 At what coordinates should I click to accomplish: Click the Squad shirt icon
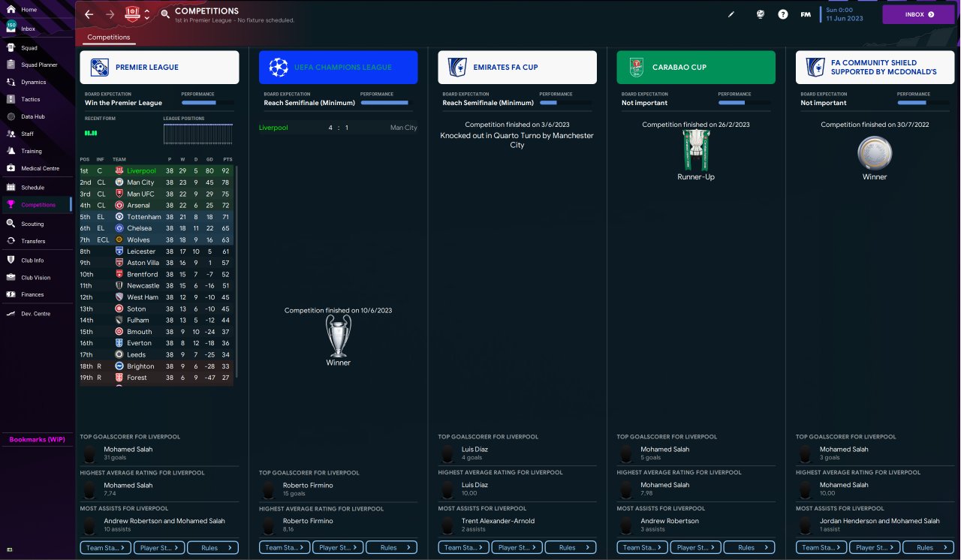[x=11, y=47]
